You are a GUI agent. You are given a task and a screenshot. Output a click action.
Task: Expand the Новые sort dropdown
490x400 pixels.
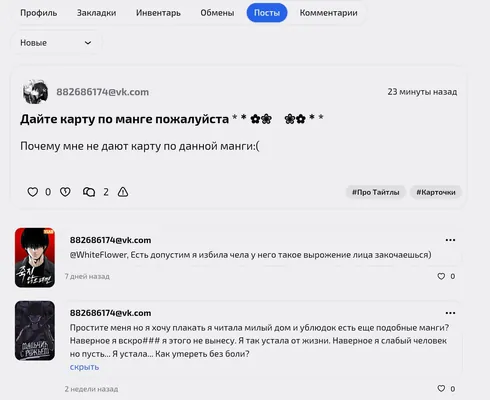pyautogui.click(x=56, y=43)
